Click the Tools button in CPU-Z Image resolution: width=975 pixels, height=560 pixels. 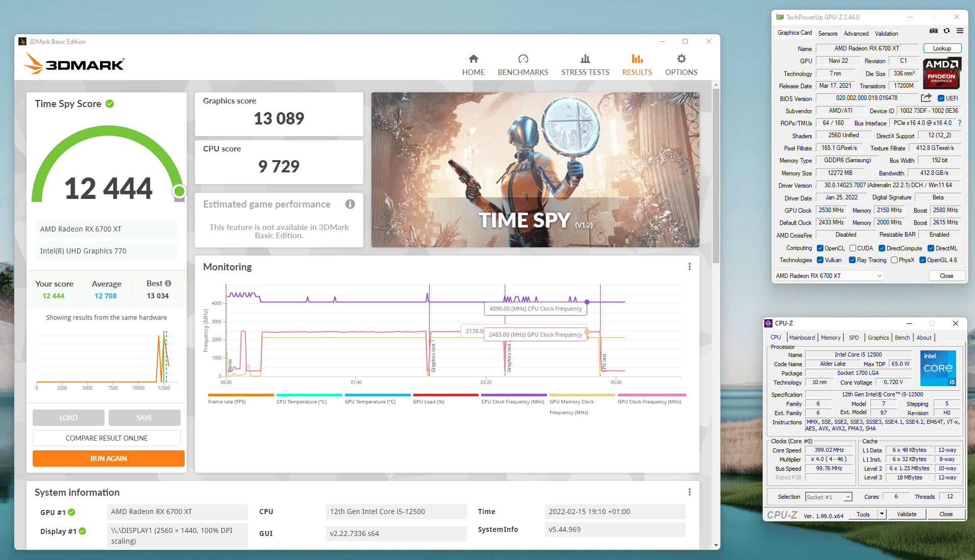click(863, 514)
